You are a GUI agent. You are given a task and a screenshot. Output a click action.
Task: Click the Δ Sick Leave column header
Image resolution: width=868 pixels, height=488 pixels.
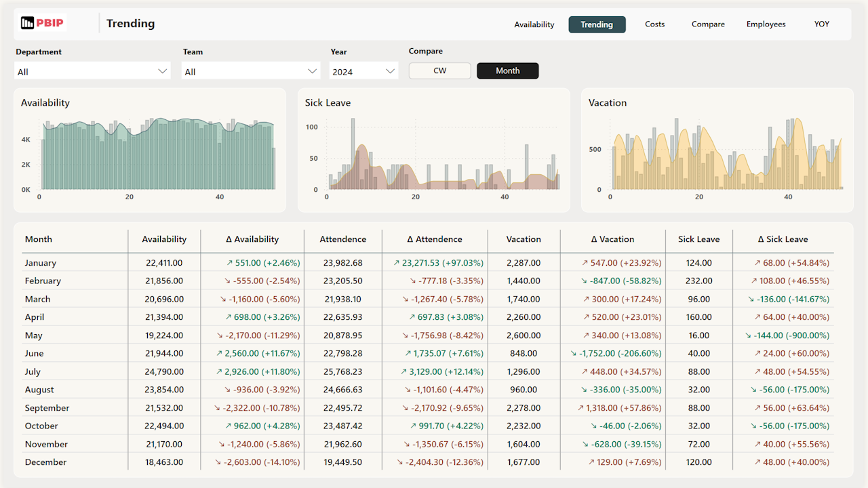783,239
